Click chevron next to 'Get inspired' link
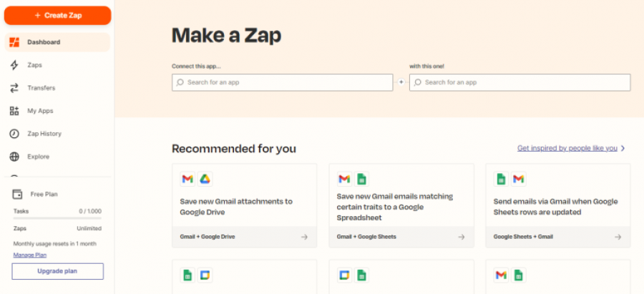644x294 pixels. click(623, 148)
